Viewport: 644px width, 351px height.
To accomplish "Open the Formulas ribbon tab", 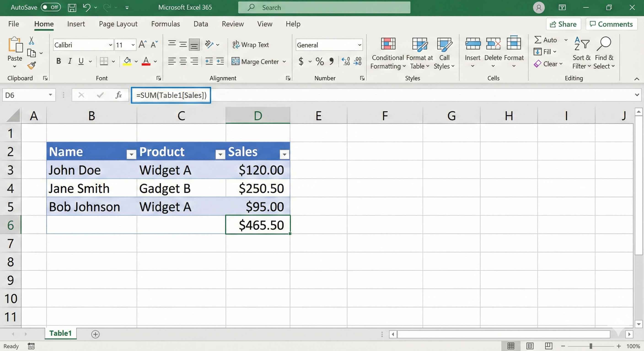I will [x=166, y=24].
